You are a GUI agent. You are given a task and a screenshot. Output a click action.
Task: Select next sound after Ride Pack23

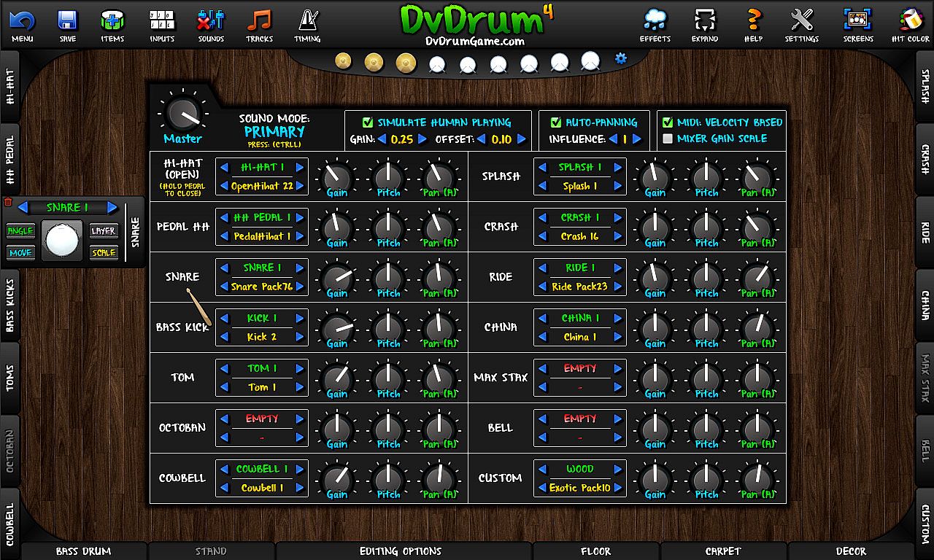(617, 287)
